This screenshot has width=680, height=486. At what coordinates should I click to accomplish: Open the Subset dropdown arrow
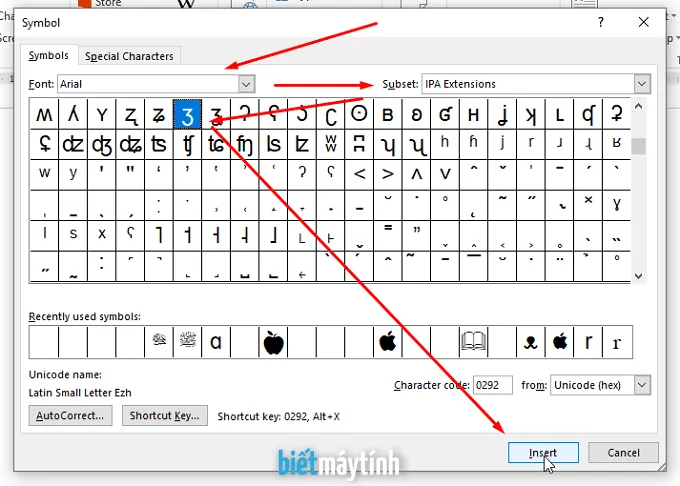click(x=642, y=84)
